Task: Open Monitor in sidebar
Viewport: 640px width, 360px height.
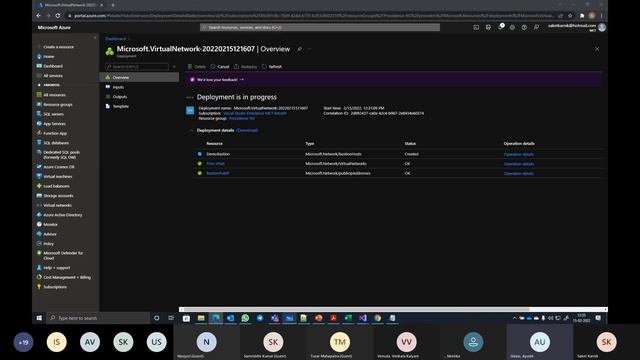Action: [x=47, y=224]
